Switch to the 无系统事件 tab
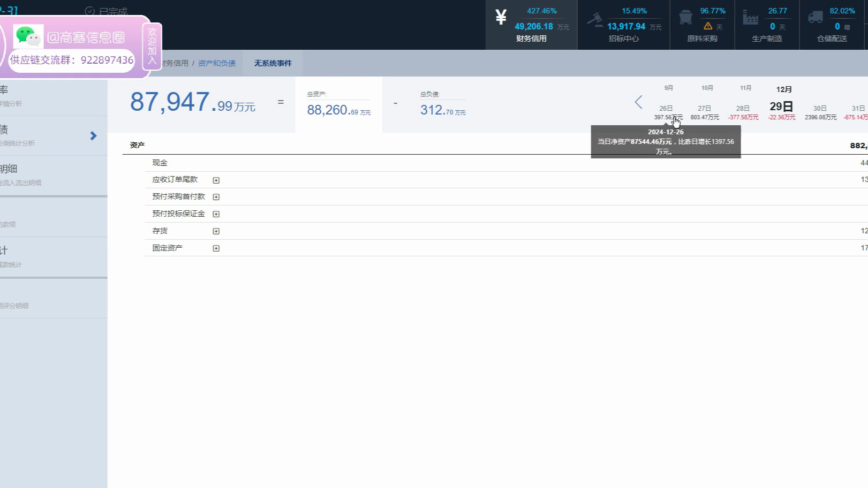 click(x=273, y=63)
